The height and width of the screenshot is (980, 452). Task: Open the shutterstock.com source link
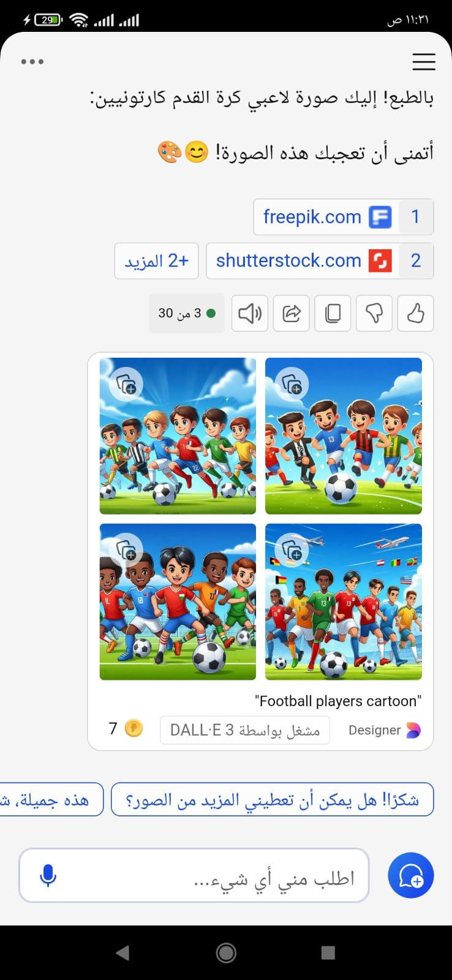click(320, 261)
